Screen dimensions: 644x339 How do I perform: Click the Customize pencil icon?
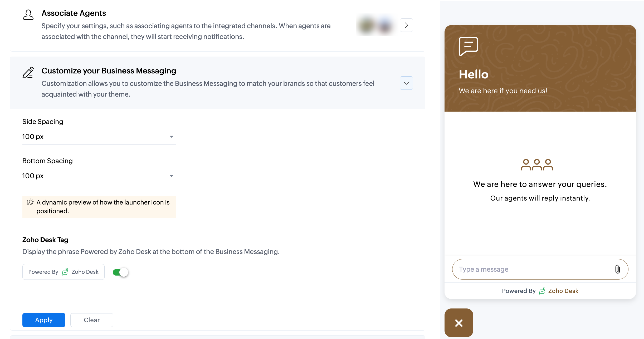[28, 72]
